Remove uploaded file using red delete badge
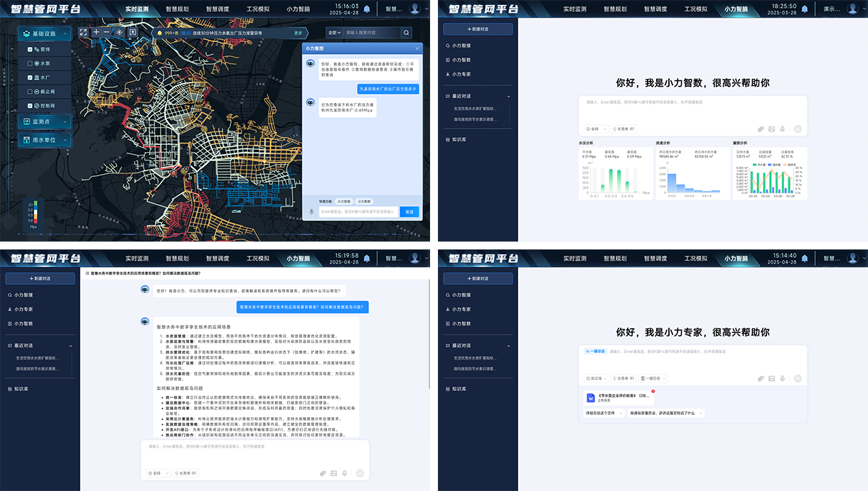The image size is (868, 491). 653,392
